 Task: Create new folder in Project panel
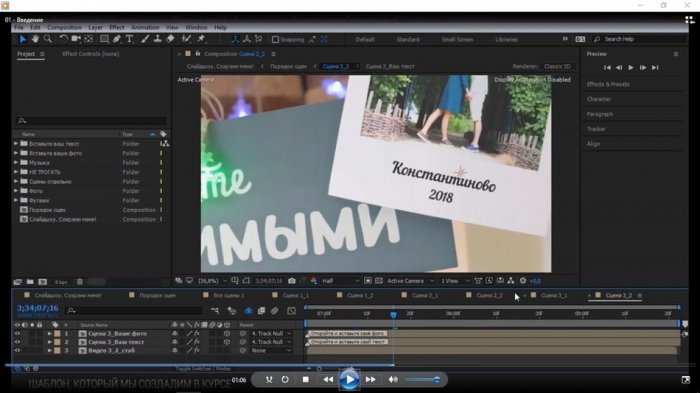coord(30,282)
